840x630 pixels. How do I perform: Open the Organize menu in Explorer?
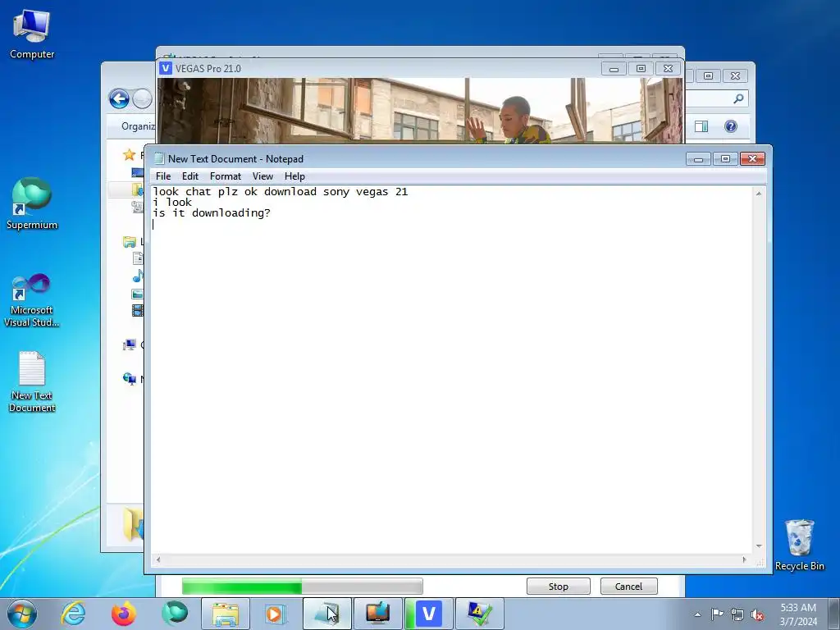click(x=138, y=126)
